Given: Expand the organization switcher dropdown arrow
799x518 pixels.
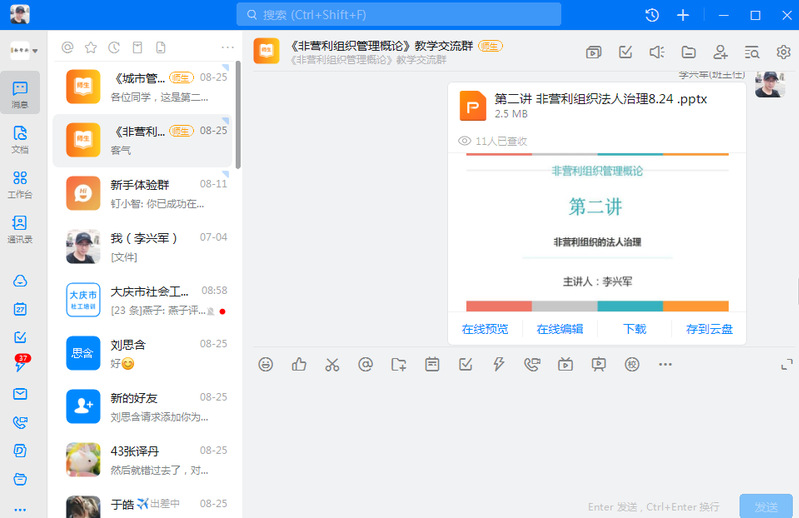Looking at the screenshot, I should click(36, 51).
